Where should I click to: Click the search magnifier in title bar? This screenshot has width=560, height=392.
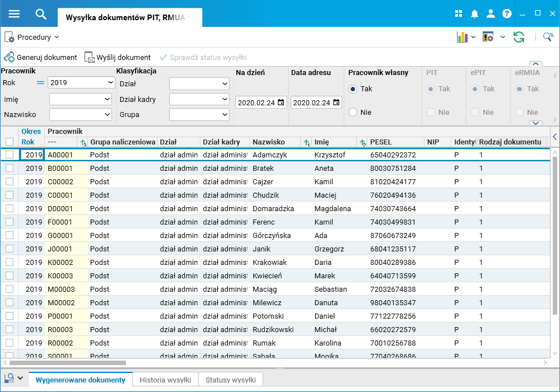pyautogui.click(x=41, y=14)
